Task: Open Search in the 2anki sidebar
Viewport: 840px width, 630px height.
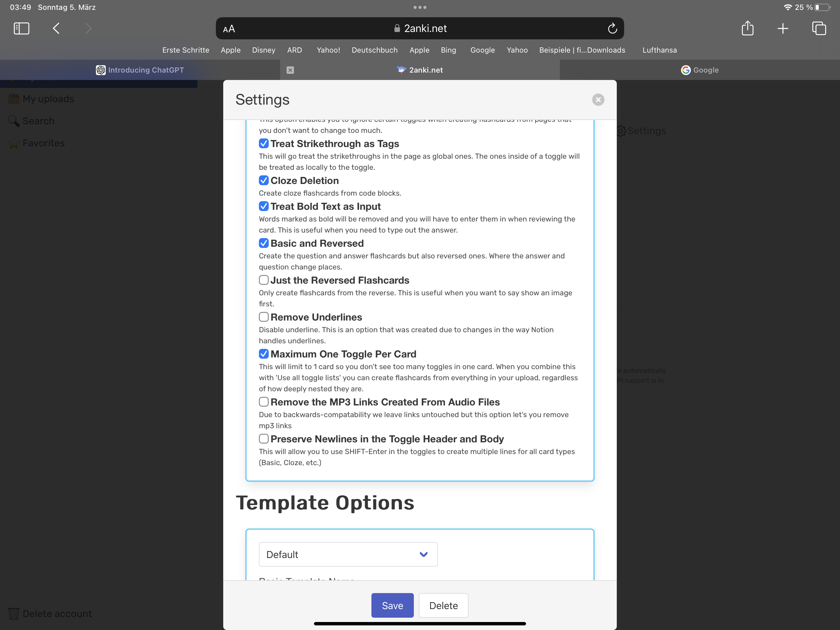Action: coord(38,121)
